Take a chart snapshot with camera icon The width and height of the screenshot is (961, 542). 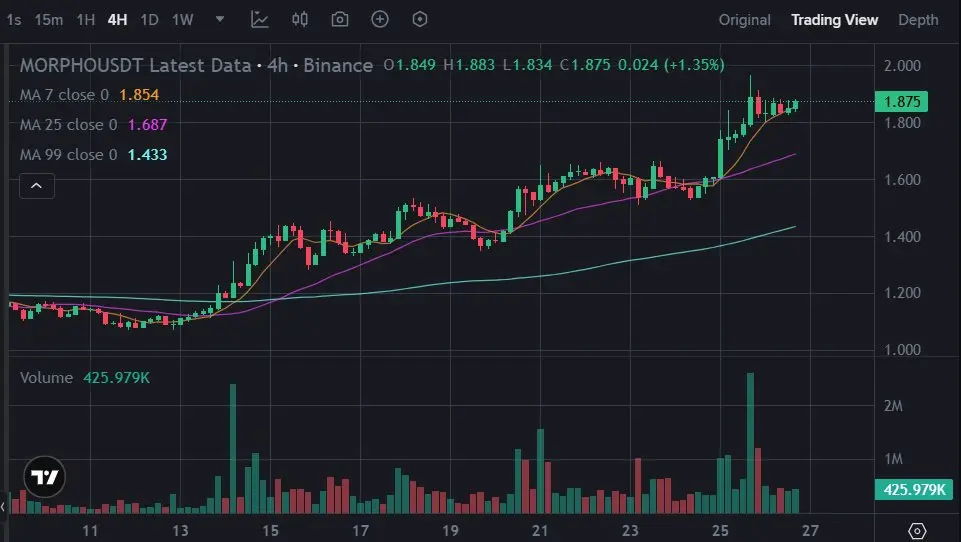tap(340, 19)
